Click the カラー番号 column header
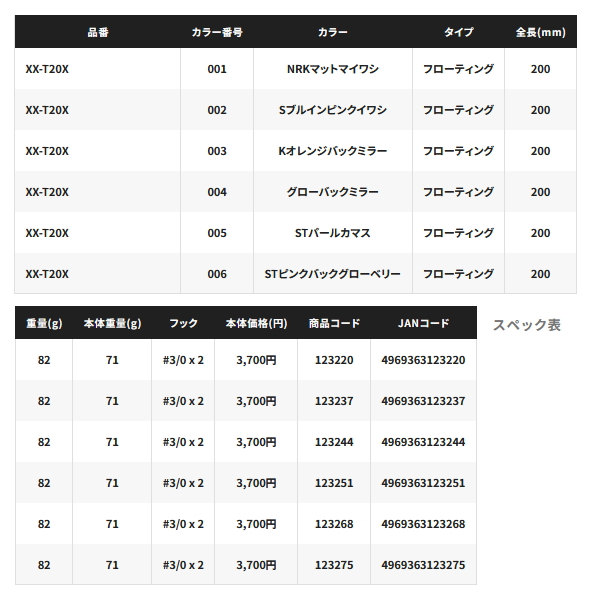This screenshot has height=600, width=600. tap(217, 32)
